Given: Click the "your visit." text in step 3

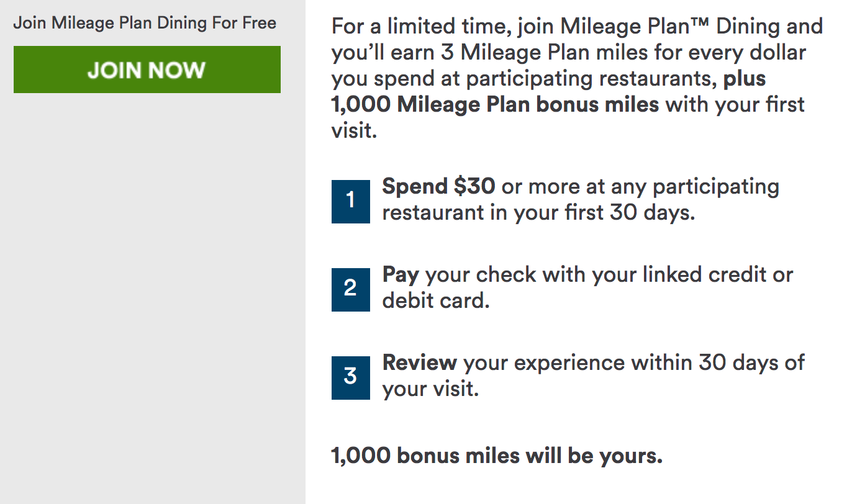Looking at the screenshot, I should tap(430, 389).
